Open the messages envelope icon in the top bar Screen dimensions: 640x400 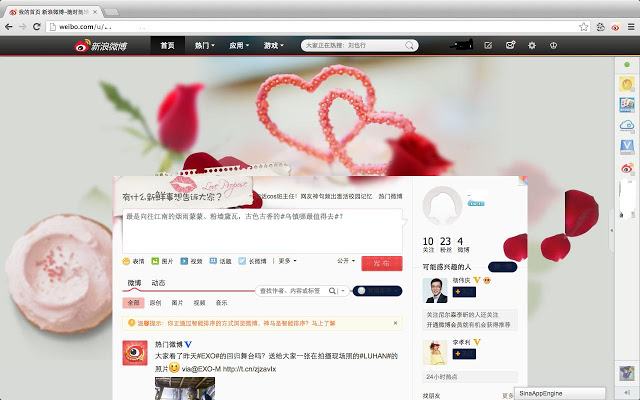pos(510,45)
